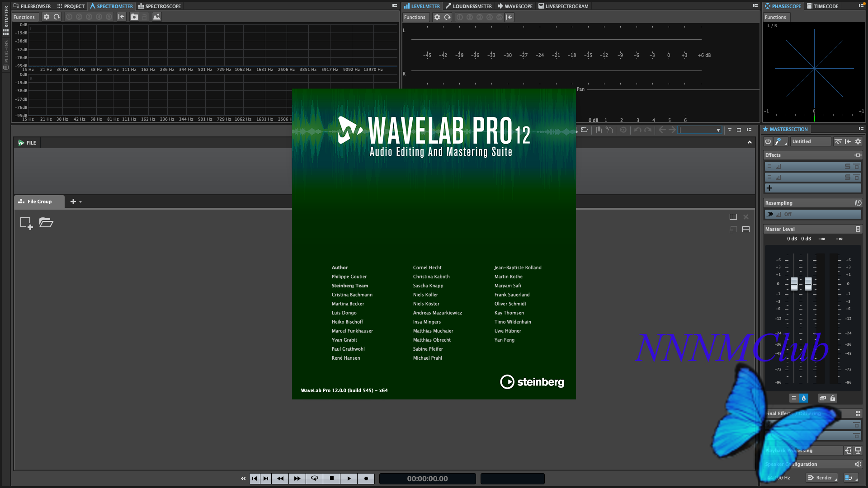Toggle Master Section power button
Image resolution: width=868 pixels, height=488 pixels.
coord(768,141)
